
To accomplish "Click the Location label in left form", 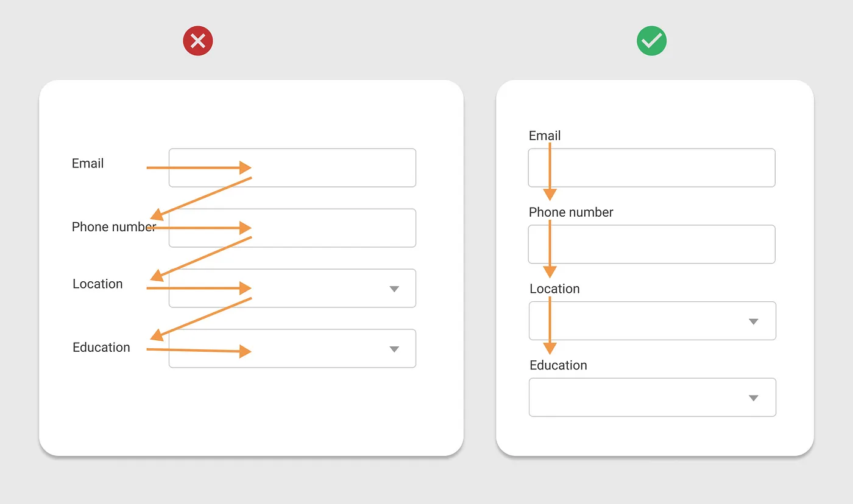I will click(97, 284).
